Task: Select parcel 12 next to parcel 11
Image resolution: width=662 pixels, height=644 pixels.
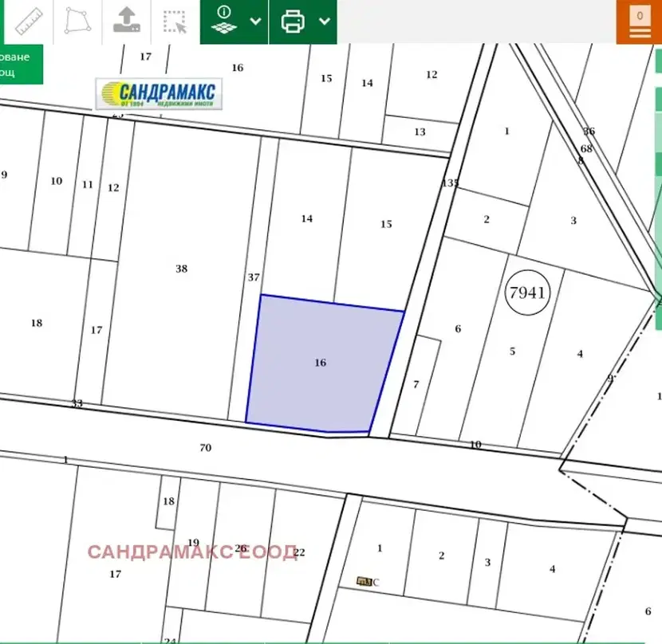Action: 113,188
